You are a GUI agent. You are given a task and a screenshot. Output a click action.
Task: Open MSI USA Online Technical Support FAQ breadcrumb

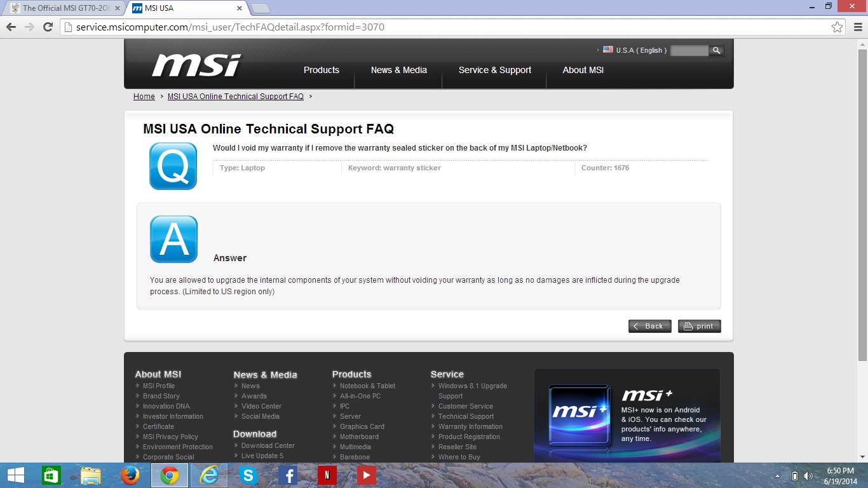[x=236, y=97]
